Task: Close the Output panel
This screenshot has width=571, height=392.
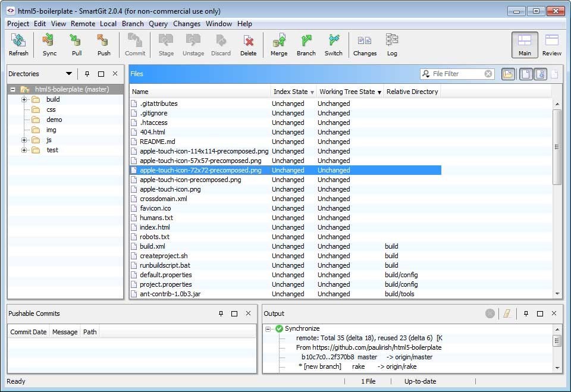Action: click(554, 313)
